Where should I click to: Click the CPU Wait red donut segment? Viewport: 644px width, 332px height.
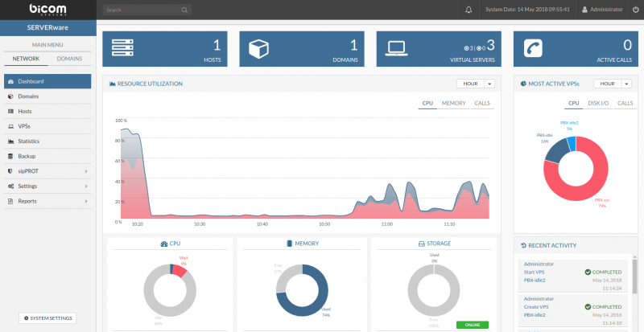[180, 270]
